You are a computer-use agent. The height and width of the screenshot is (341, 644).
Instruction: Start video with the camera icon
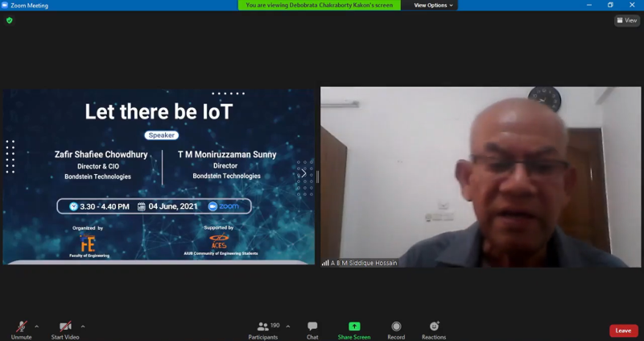[66, 327]
